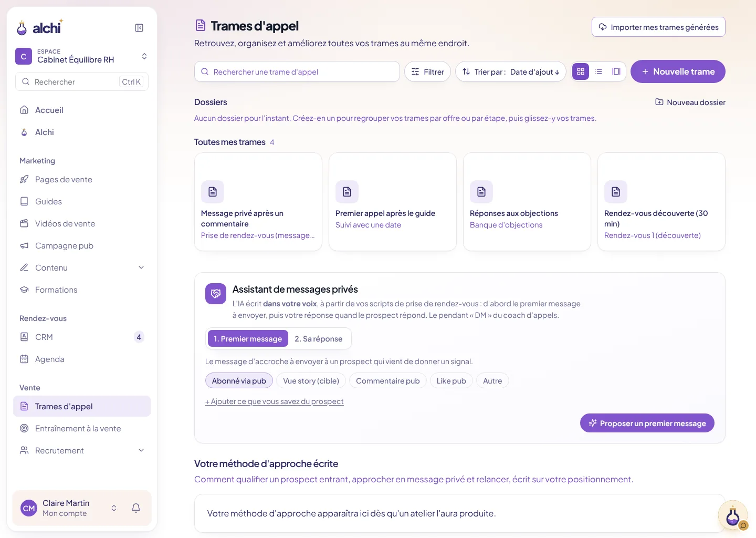
Task: Open Alchi in sidebar
Action: [82, 132]
